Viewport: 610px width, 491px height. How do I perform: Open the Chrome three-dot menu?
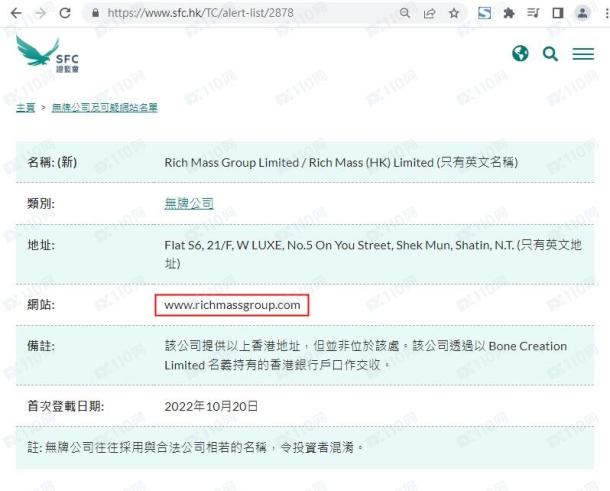(606, 13)
